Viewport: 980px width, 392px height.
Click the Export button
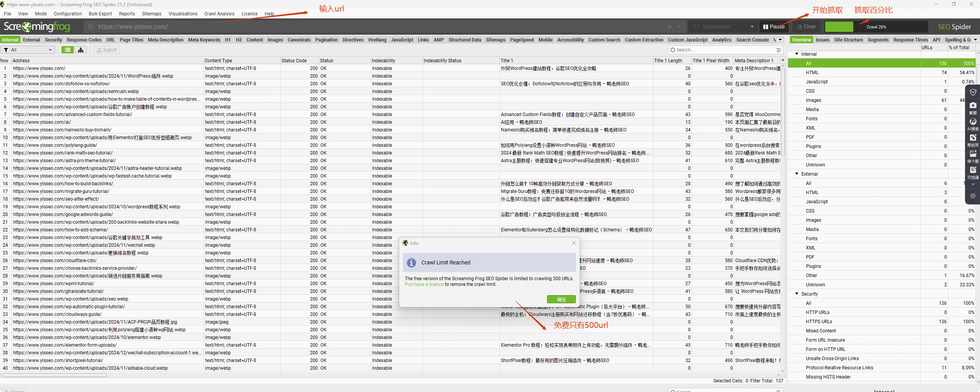click(106, 50)
